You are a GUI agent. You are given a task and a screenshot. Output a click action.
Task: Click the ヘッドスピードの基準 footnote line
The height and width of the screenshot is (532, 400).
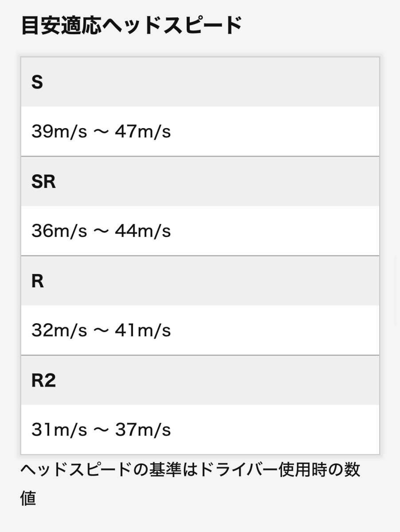pyautogui.click(x=191, y=470)
